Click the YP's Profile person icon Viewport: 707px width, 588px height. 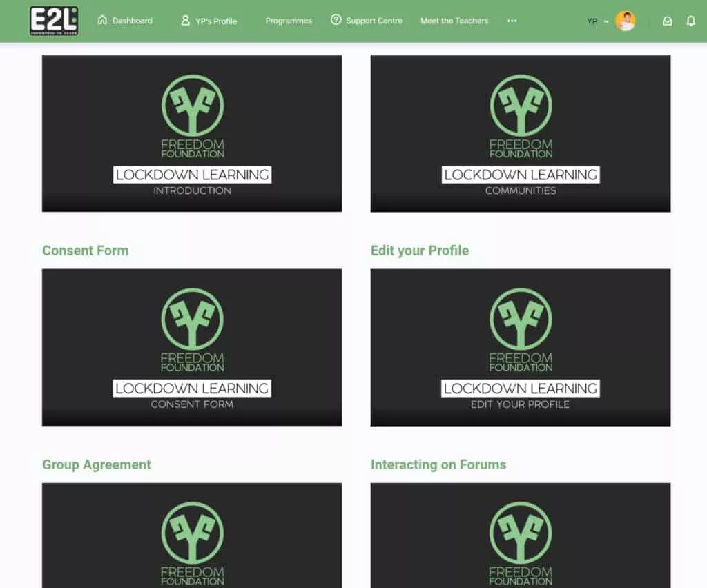pyautogui.click(x=185, y=21)
